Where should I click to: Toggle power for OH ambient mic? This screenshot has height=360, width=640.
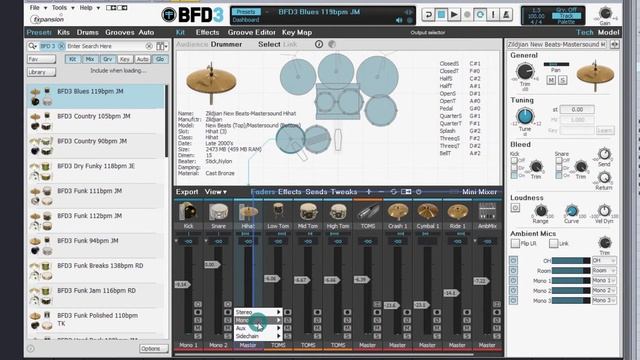tap(513, 260)
